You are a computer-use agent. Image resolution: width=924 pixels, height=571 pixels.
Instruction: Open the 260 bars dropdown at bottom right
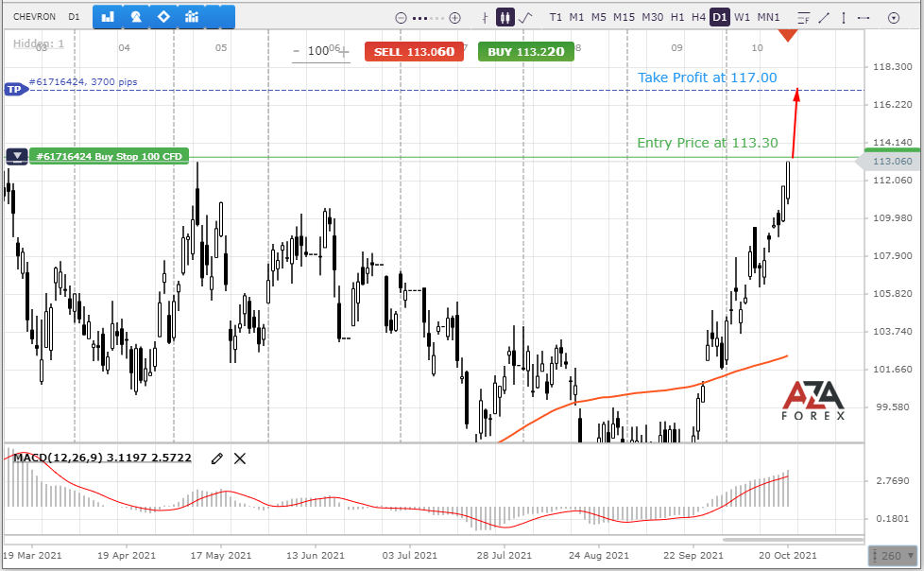pyautogui.click(x=894, y=556)
